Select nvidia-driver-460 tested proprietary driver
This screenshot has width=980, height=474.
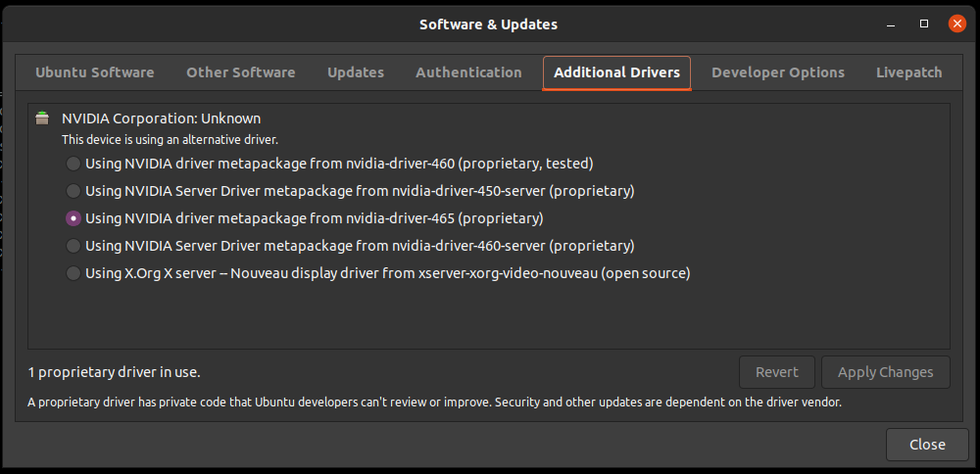(x=73, y=164)
